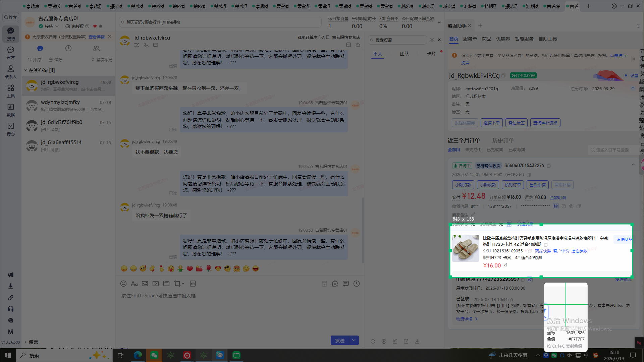Click the 发送 send button

point(340,340)
